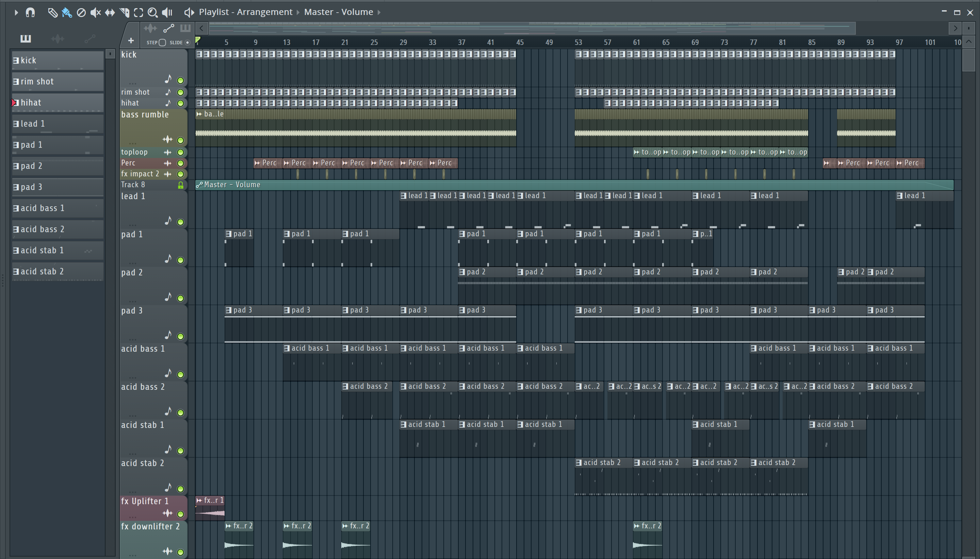The height and width of the screenshot is (559, 980).
Task: Click the fx Uplifter 1 audio clip
Action: click(x=210, y=508)
